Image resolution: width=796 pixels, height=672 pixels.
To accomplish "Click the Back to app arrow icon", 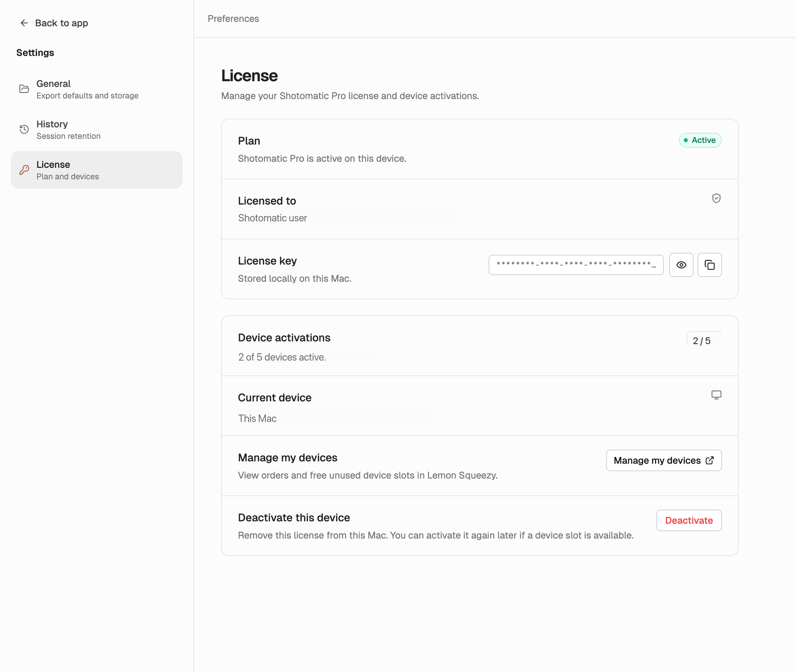I will 24,23.
